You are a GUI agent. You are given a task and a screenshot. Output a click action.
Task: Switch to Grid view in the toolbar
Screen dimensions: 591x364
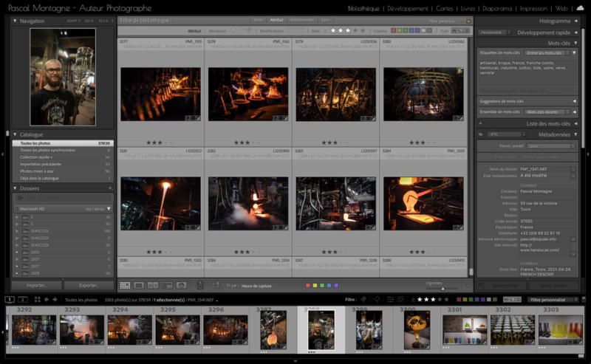(x=125, y=285)
